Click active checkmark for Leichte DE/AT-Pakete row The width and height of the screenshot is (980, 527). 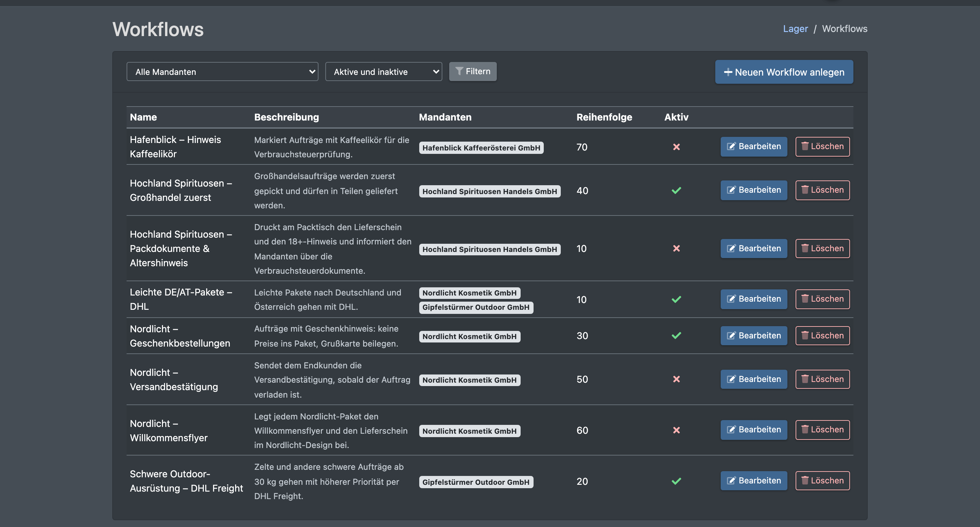pyautogui.click(x=676, y=300)
